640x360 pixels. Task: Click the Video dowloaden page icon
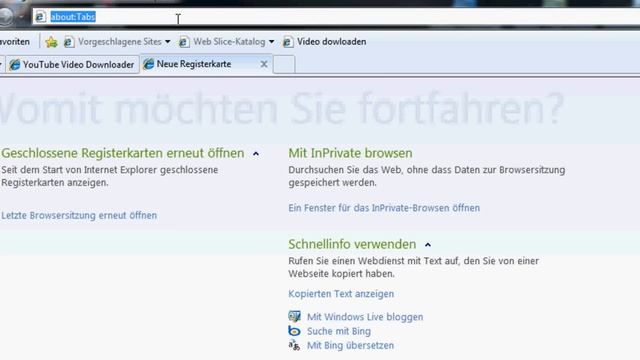pos(288,42)
